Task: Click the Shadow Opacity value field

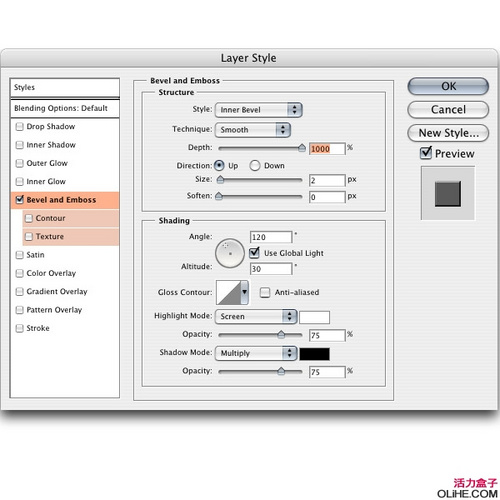Action: coord(327,372)
